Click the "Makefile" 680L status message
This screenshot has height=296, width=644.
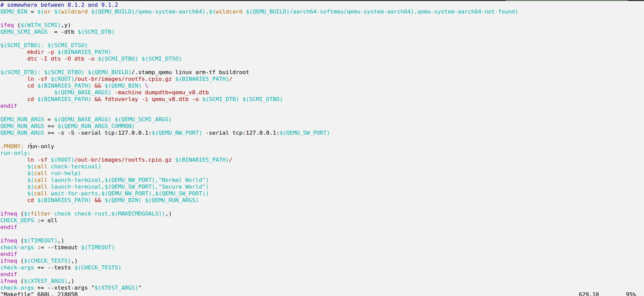pos(39,294)
